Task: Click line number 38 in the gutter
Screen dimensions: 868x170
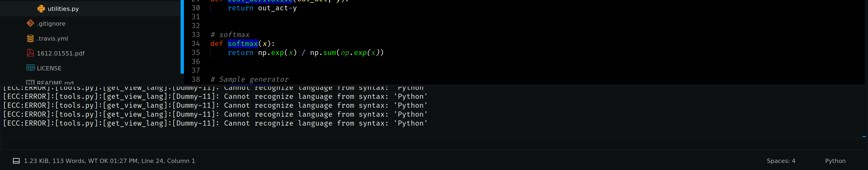Action: [x=196, y=80]
